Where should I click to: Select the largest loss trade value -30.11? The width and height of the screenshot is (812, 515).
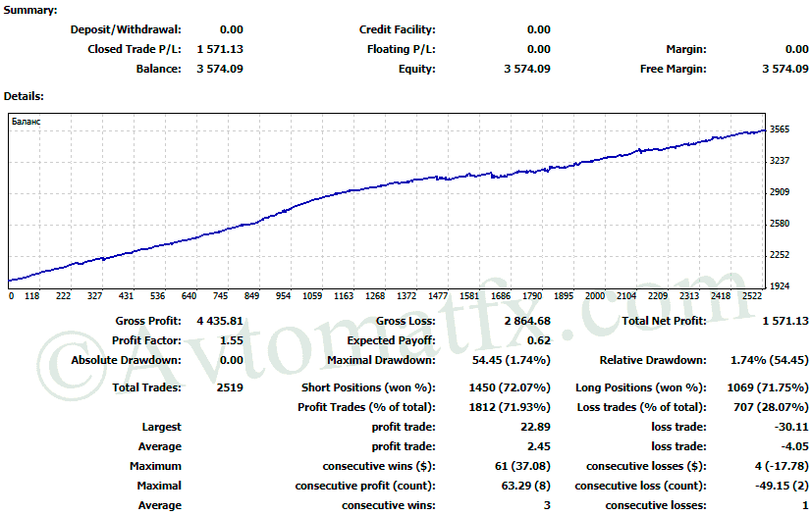pyautogui.click(x=790, y=427)
